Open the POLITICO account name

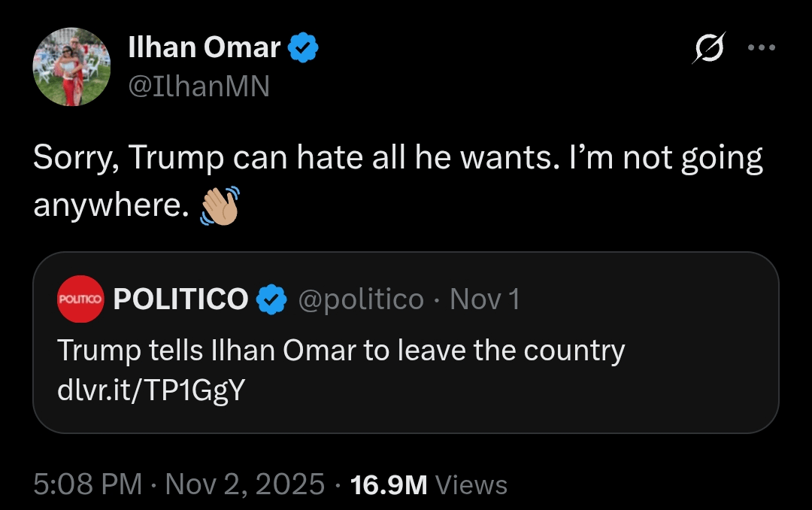tap(180, 299)
